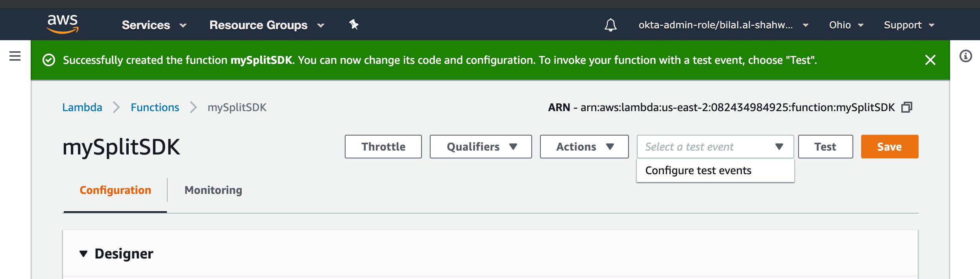Navigate to Functions breadcrumb link
The image size is (980, 279).
pos(155,107)
